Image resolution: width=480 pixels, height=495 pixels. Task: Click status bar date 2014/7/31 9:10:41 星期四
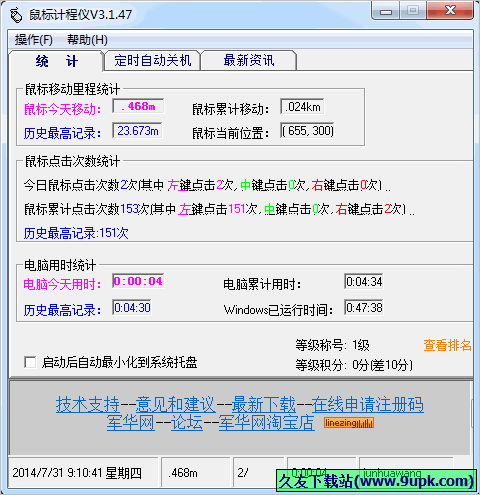83,473
